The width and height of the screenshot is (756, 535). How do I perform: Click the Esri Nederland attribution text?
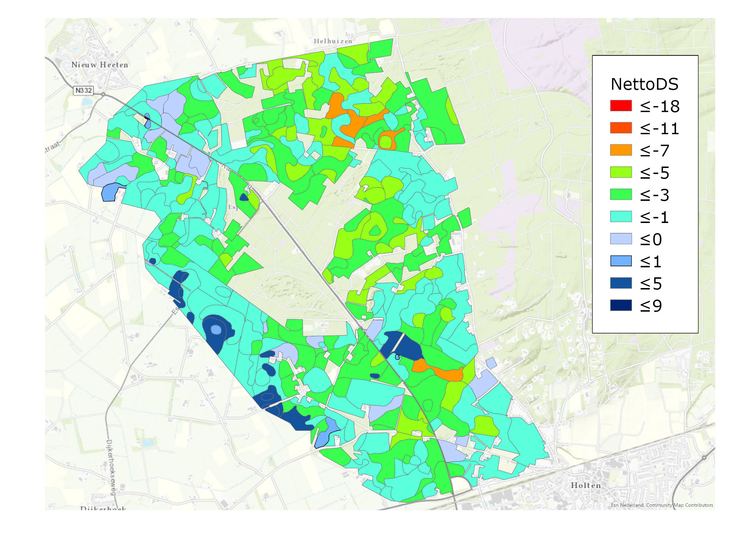click(627, 505)
